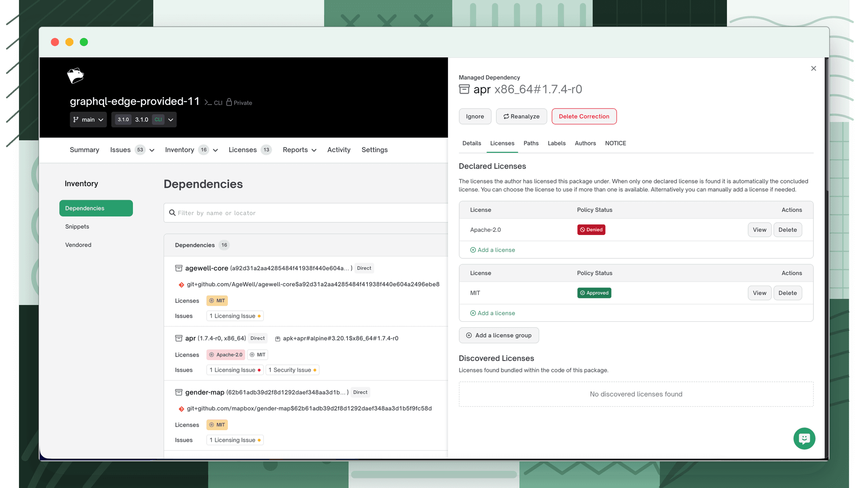The image size is (868, 488).
Task: Add a license under Apache-2.0
Action: click(492, 250)
